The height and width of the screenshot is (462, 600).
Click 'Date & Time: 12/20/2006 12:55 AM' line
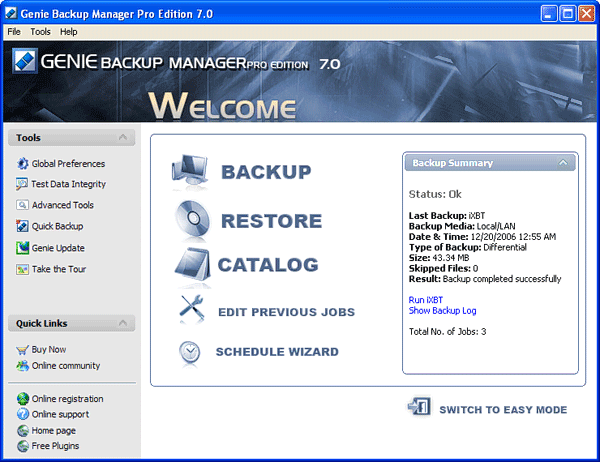pos(482,237)
